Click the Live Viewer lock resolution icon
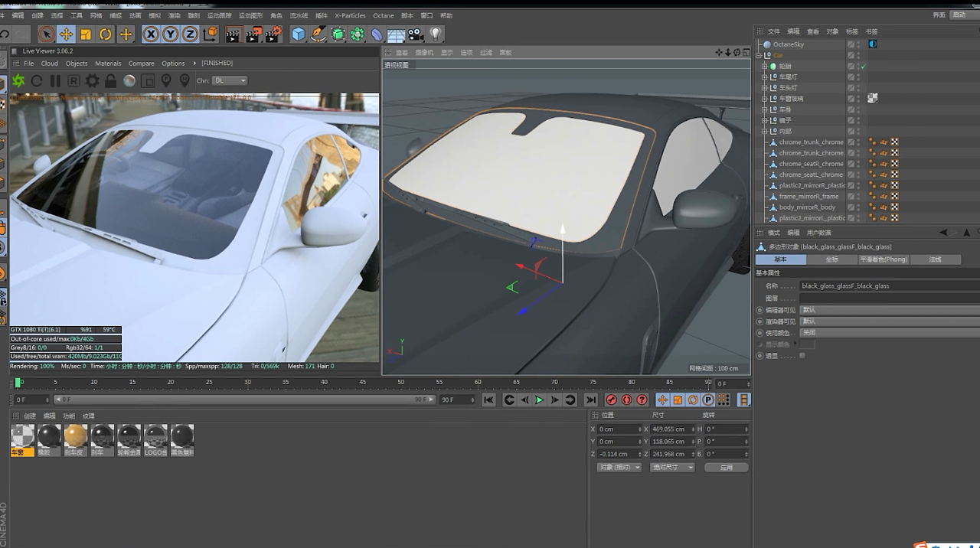Viewport: 980px width, 548px height. (x=111, y=80)
